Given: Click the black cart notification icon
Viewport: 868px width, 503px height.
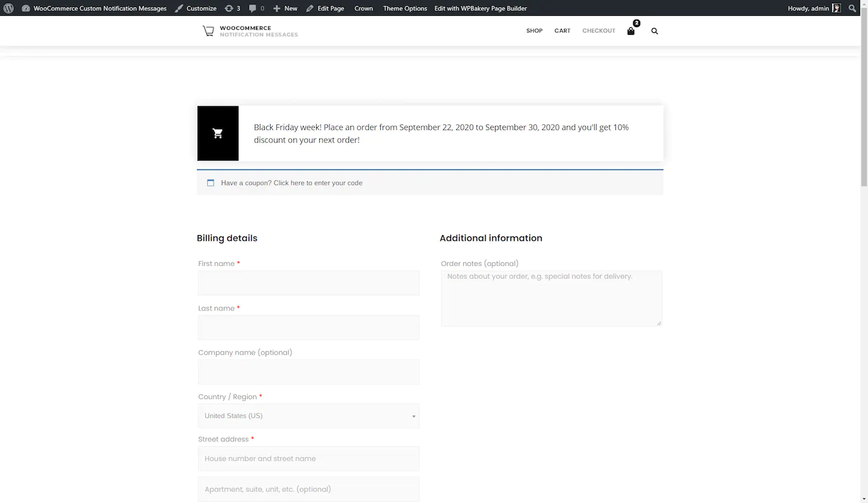Looking at the screenshot, I should pos(218,133).
